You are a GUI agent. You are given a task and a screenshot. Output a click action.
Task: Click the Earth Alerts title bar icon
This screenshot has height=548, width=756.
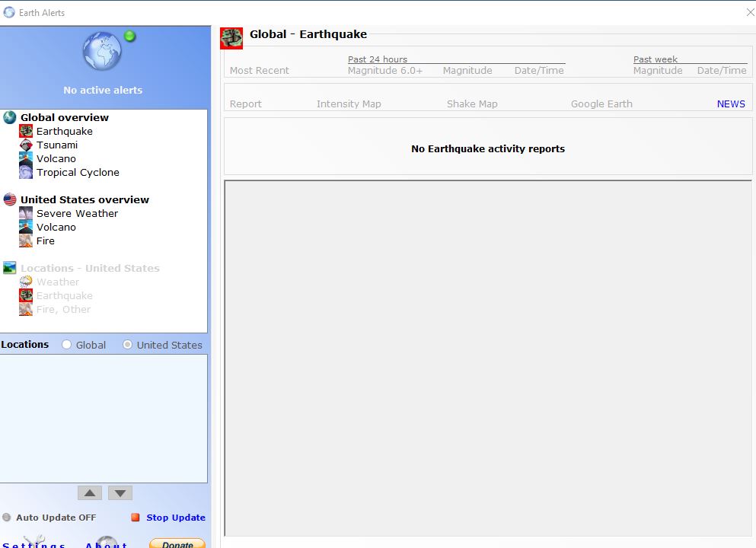pyautogui.click(x=9, y=12)
